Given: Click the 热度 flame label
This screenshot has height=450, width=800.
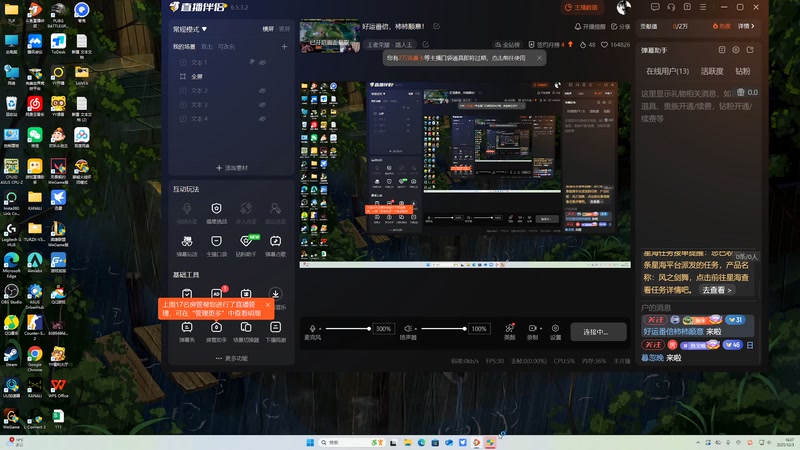Looking at the screenshot, I should 721,26.
